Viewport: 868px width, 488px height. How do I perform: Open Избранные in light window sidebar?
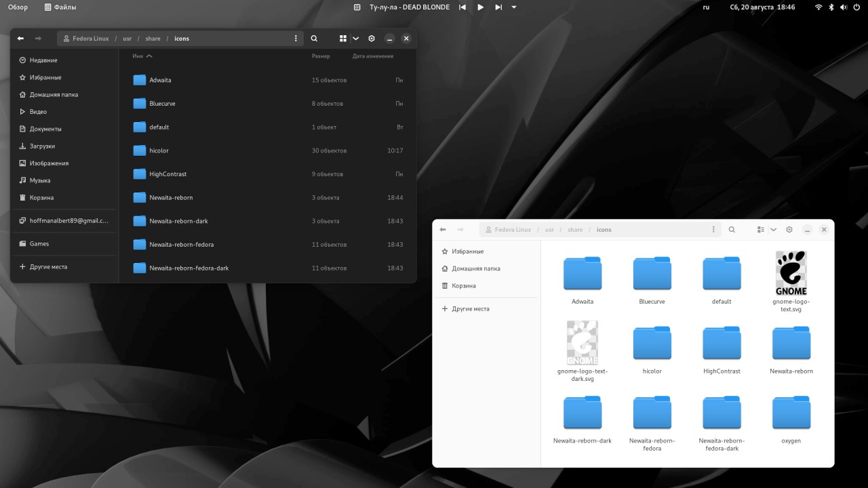point(487,251)
